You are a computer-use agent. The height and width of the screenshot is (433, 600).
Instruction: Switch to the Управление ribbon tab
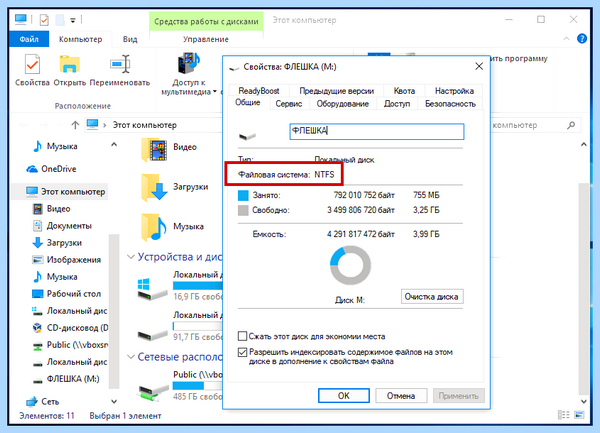pyautogui.click(x=206, y=39)
